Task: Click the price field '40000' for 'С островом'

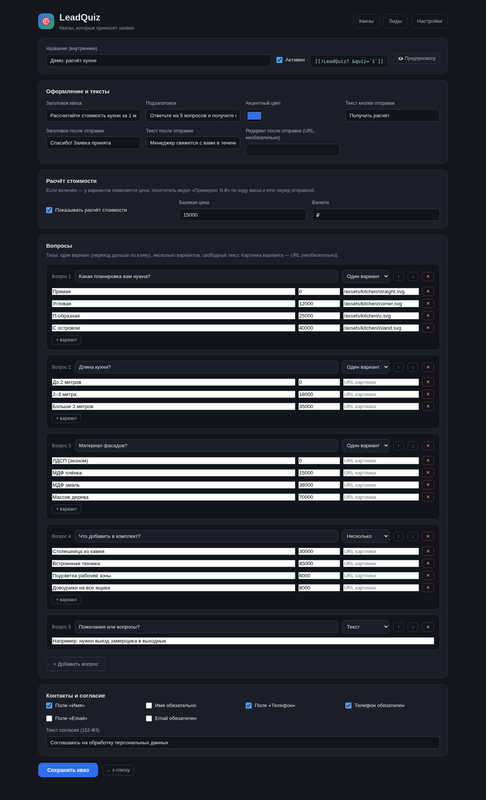Action: (319, 328)
